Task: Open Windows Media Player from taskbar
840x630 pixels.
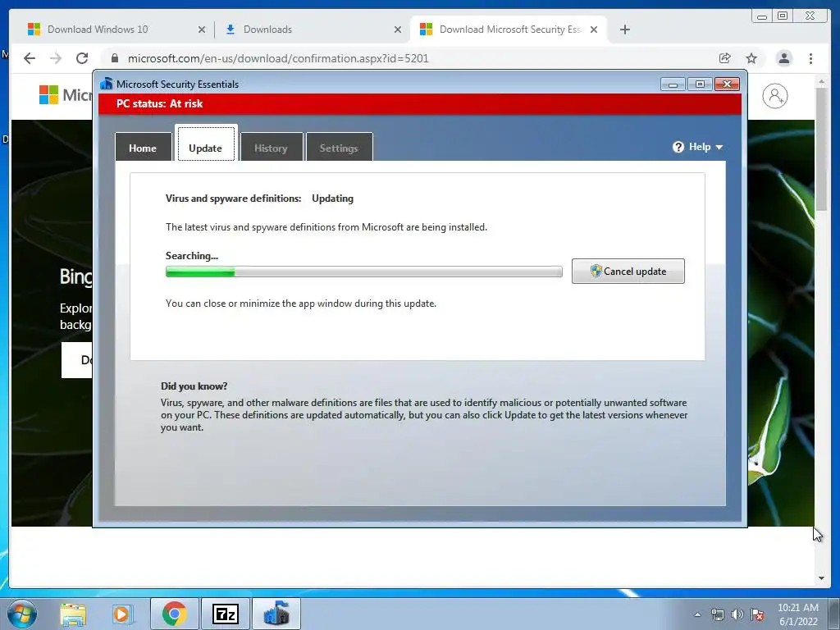Action: pos(121,614)
